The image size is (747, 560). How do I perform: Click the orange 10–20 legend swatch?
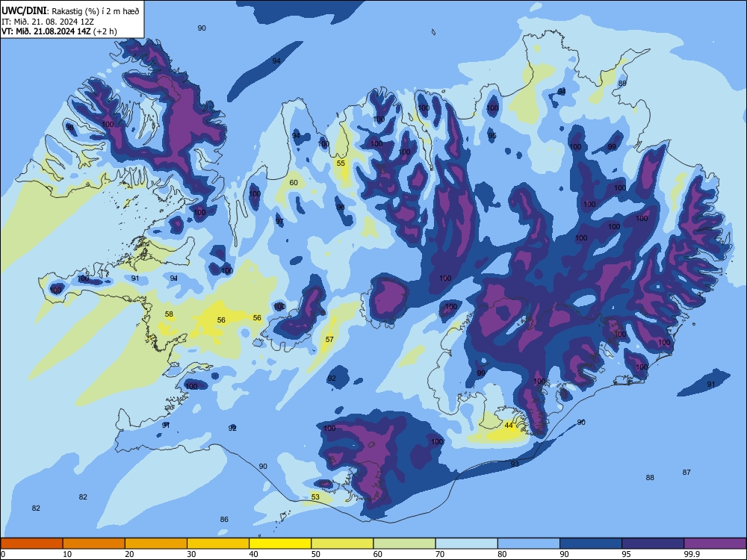(x=94, y=544)
